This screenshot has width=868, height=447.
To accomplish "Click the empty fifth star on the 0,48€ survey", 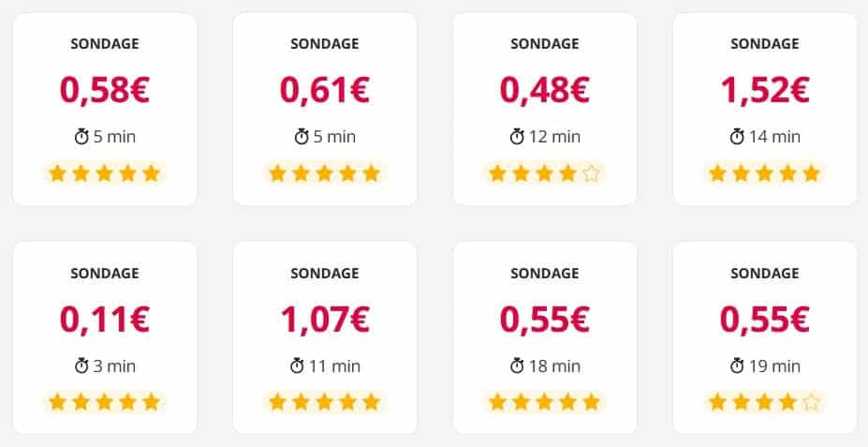I will click(590, 173).
